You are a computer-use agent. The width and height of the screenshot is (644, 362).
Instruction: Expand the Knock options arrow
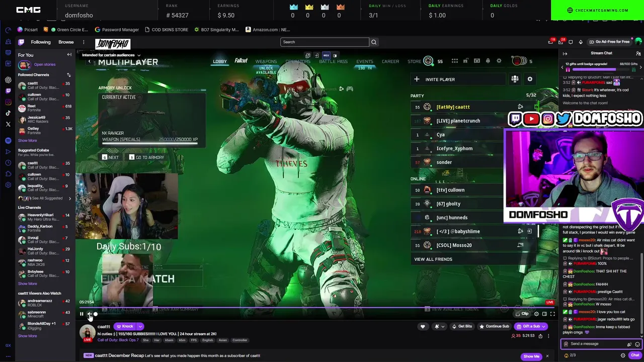140,326
